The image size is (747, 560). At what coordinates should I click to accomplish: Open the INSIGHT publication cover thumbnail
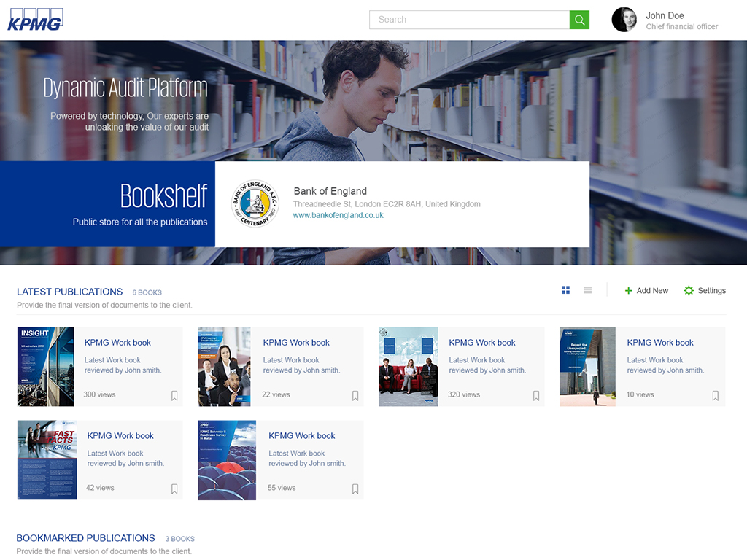coord(46,367)
